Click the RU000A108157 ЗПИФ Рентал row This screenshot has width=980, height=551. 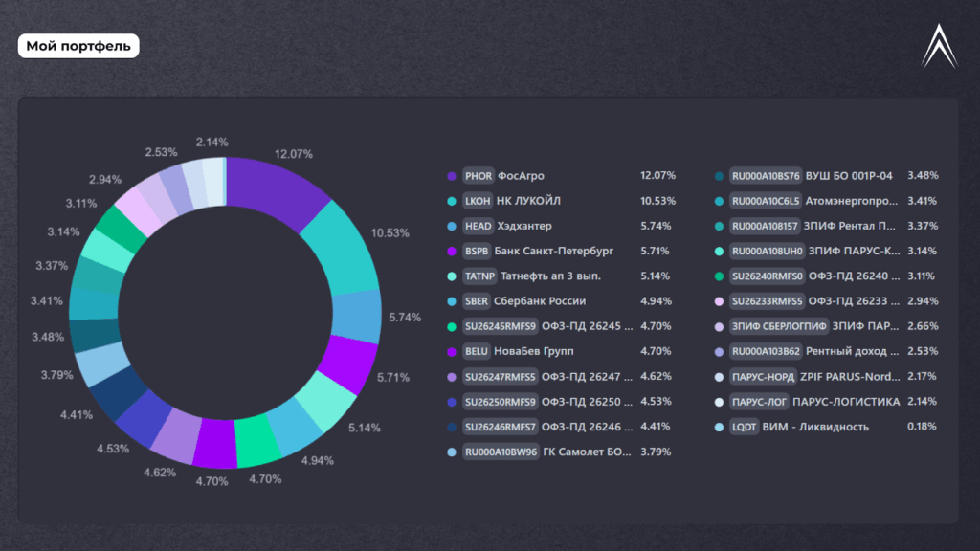[x=826, y=226]
